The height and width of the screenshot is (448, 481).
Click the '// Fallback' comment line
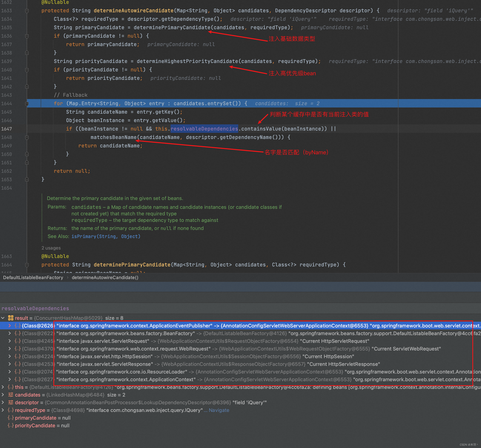coord(71,95)
